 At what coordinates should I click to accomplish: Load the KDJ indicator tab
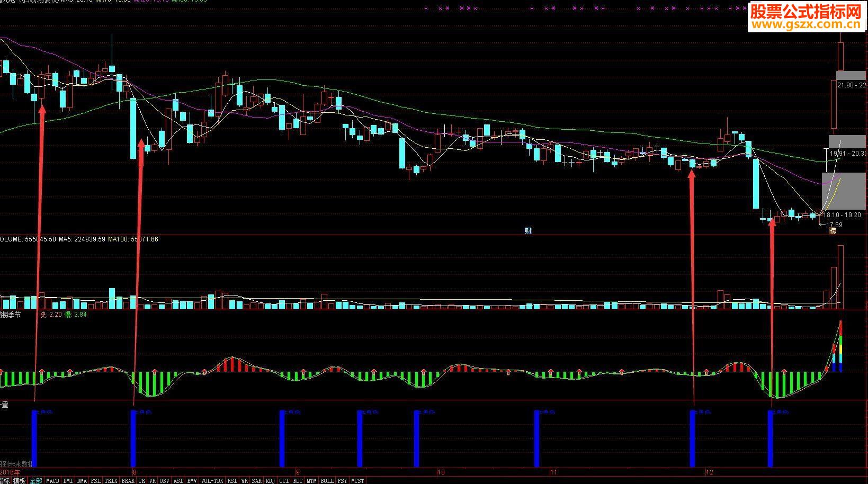tap(271, 481)
